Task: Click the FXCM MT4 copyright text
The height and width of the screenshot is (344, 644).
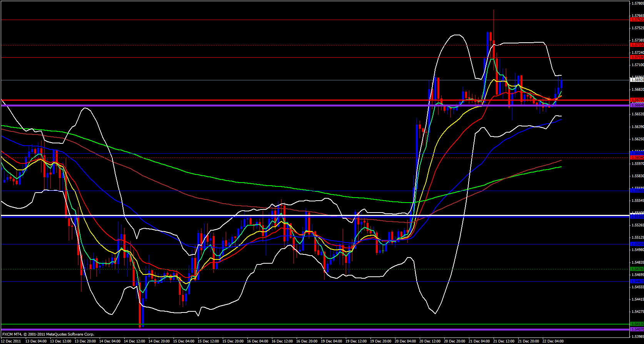Action: (x=48, y=334)
